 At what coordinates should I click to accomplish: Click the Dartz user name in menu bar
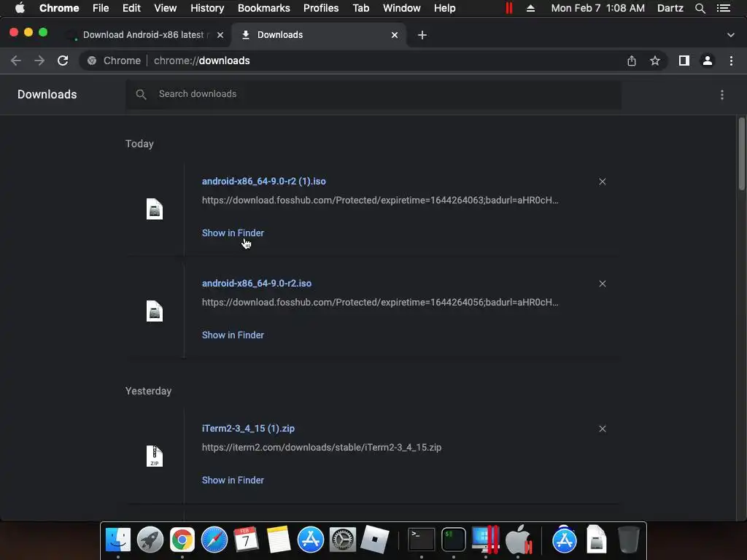point(670,8)
